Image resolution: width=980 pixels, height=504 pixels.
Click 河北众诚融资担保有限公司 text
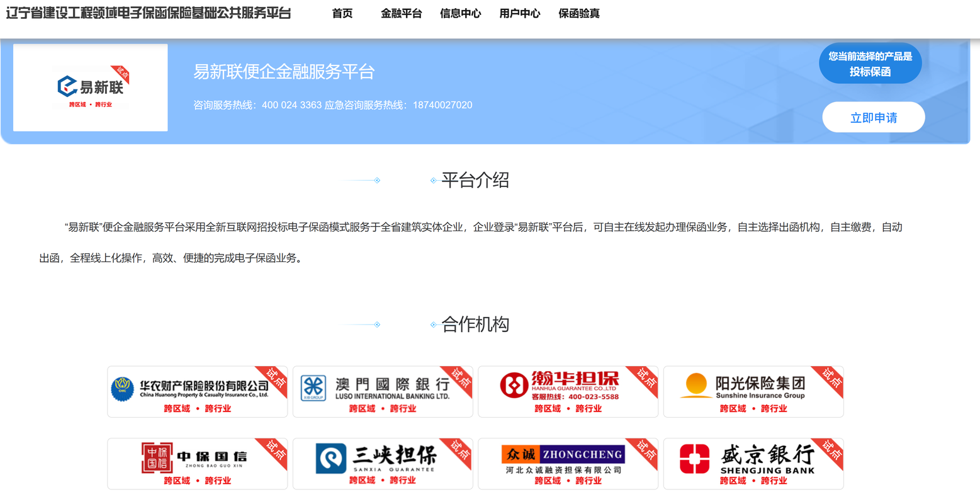pyautogui.click(x=563, y=470)
